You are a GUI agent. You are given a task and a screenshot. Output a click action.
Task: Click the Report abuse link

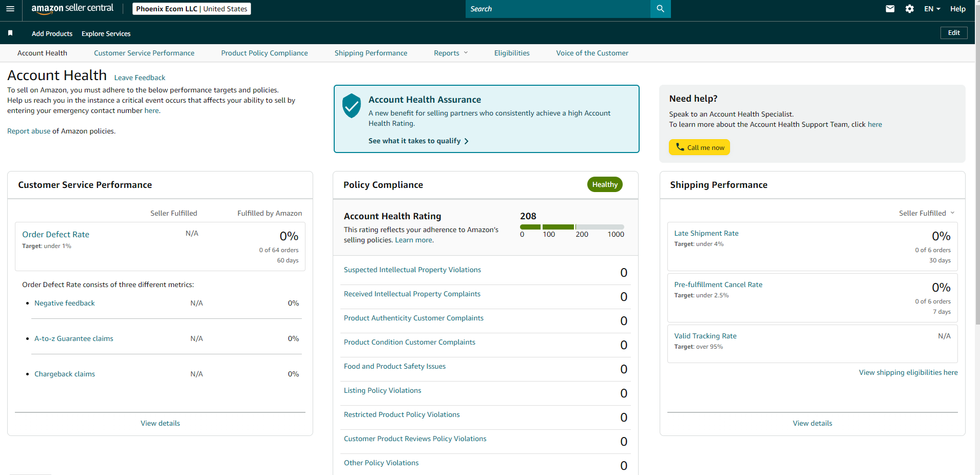[x=29, y=131]
